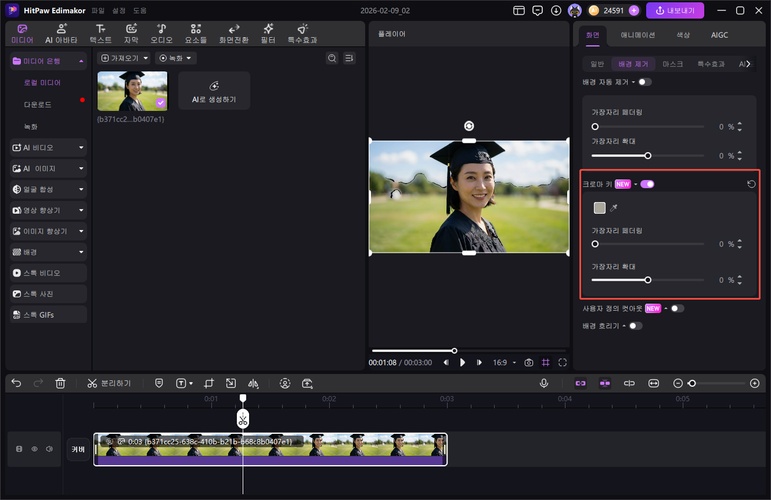Delete the clip with the trash icon
The image size is (771, 500).
tap(60, 383)
